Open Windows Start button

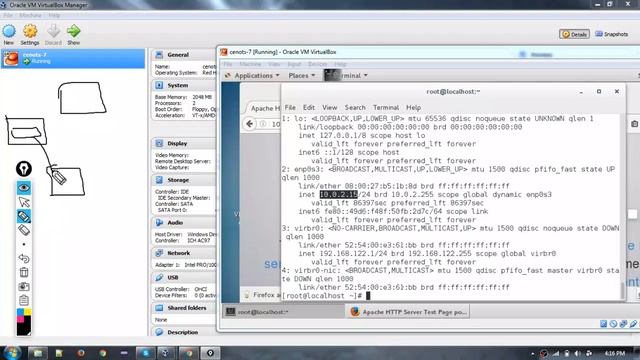(x=11, y=353)
